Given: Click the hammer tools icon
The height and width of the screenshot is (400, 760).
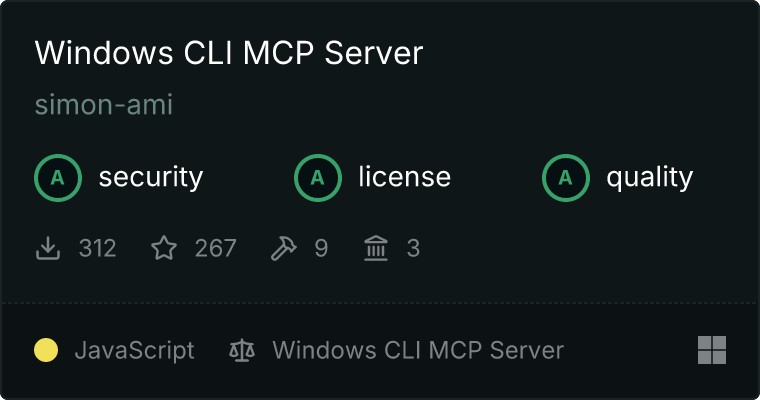Looking at the screenshot, I should [x=284, y=248].
